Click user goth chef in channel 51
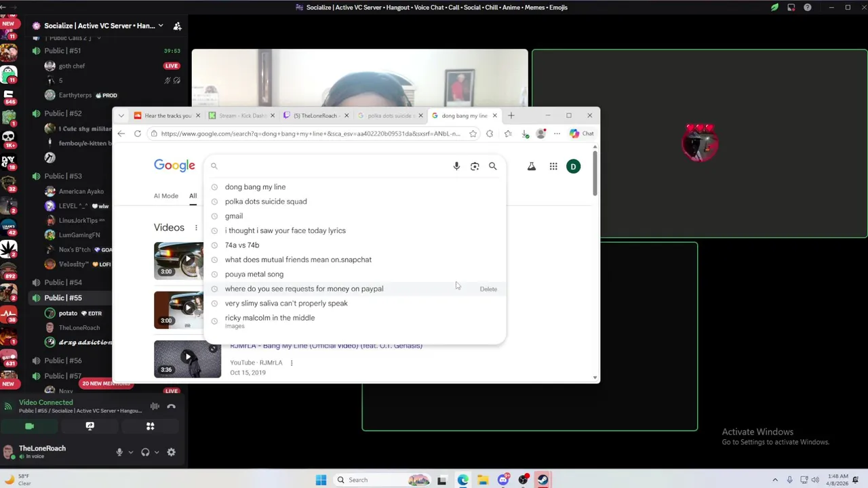Image resolution: width=868 pixels, height=488 pixels. point(71,66)
